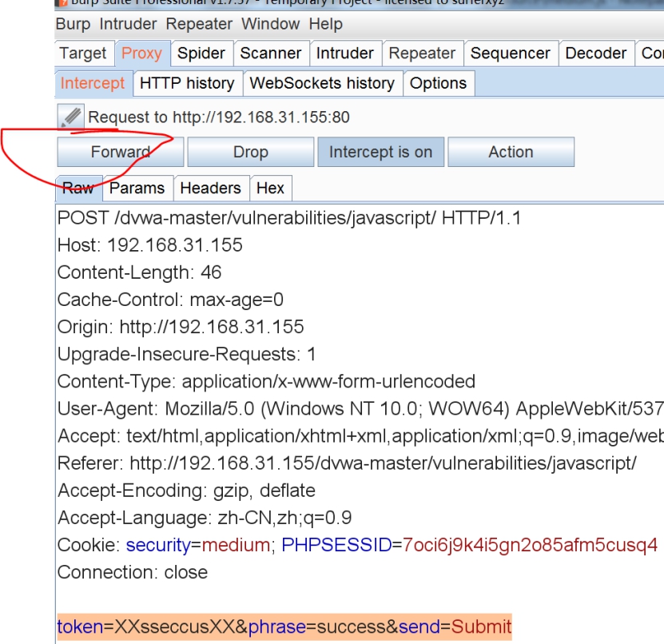
Task: Open the WebSockets history sub-tab
Action: point(322,83)
